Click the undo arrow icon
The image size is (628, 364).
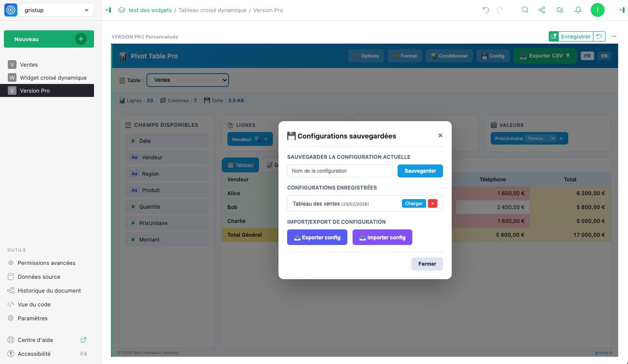point(486,10)
